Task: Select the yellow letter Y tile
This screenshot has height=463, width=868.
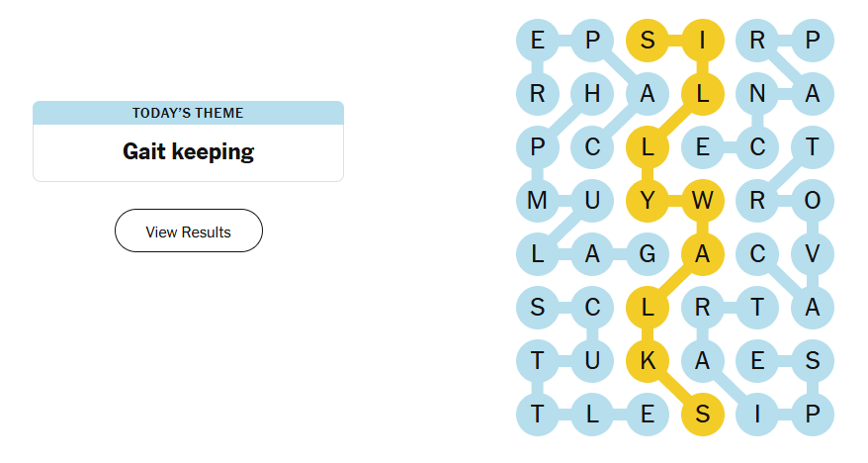Action: 648,201
